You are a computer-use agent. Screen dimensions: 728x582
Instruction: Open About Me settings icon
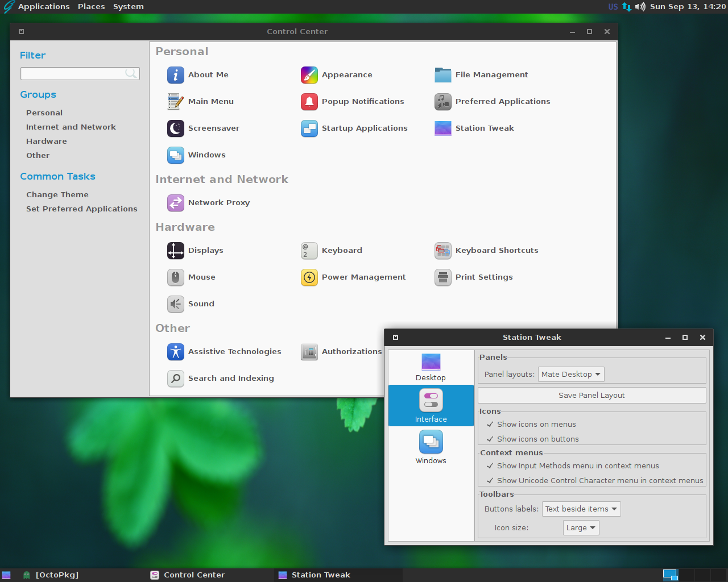(176, 75)
